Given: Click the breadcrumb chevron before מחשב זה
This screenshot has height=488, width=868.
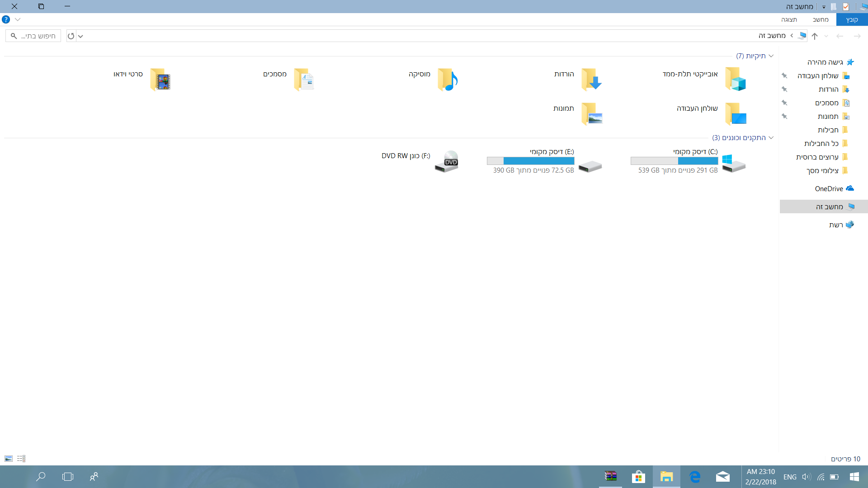Looking at the screenshot, I should click(792, 36).
